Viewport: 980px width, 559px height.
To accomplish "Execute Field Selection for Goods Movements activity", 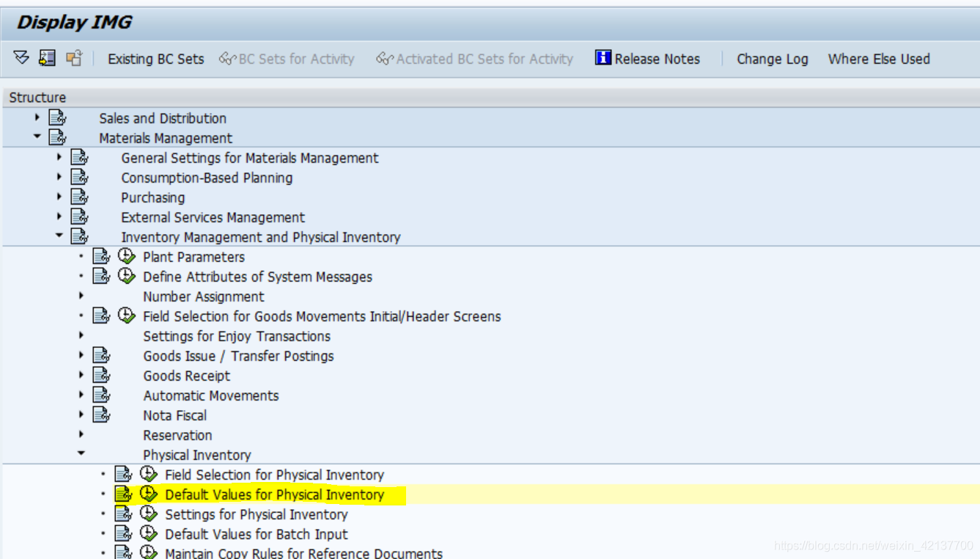I will coord(127,315).
